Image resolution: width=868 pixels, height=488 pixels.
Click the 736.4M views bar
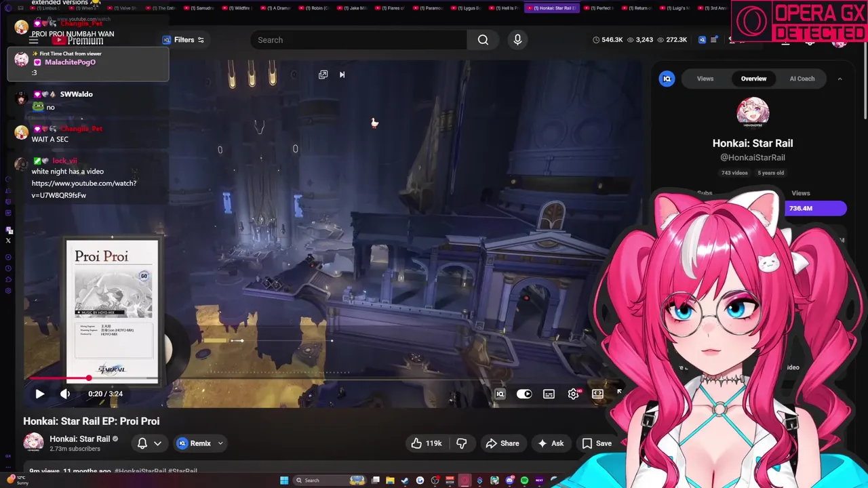pyautogui.click(x=816, y=209)
